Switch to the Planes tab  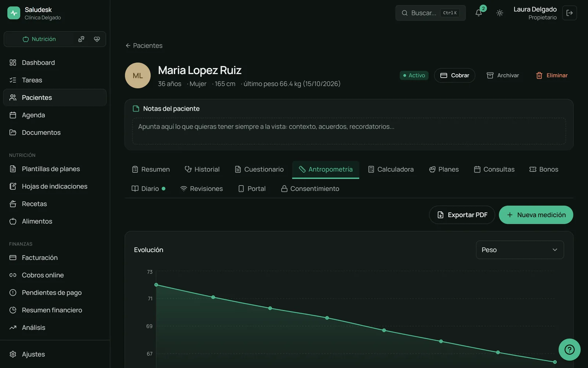(444, 169)
